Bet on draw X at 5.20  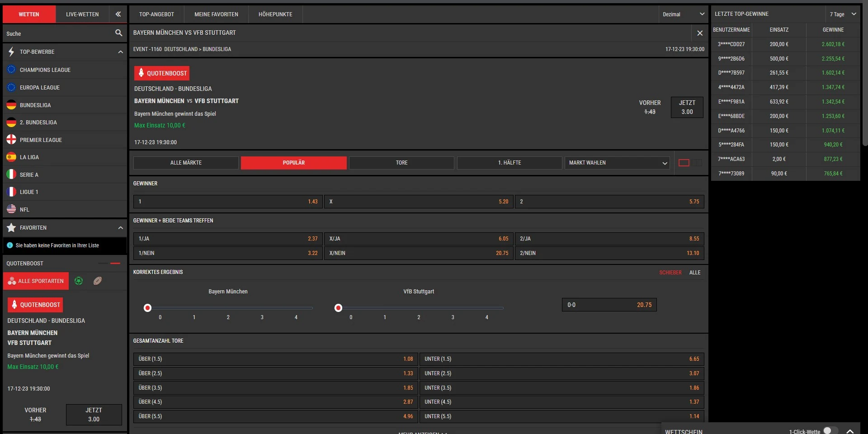click(419, 202)
